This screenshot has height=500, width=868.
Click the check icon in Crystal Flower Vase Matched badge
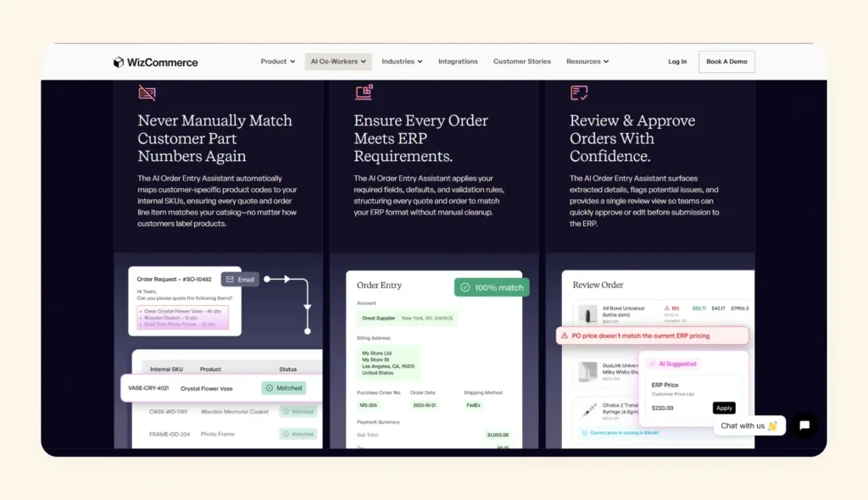(x=269, y=388)
